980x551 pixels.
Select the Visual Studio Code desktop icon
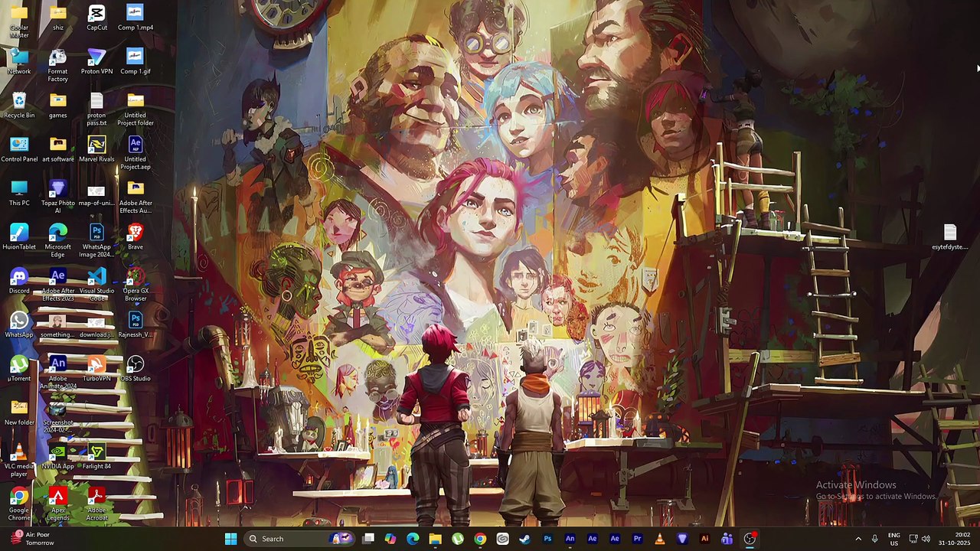96,285
